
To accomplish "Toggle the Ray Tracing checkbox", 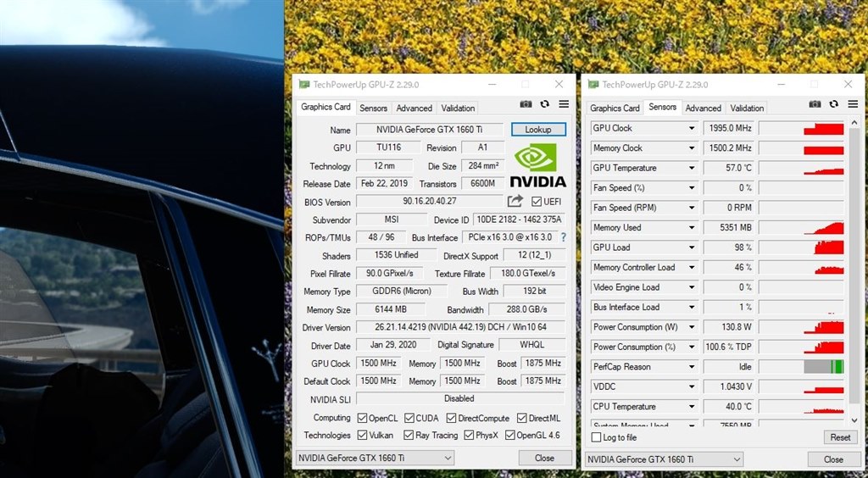I will [x=409, y=435].
